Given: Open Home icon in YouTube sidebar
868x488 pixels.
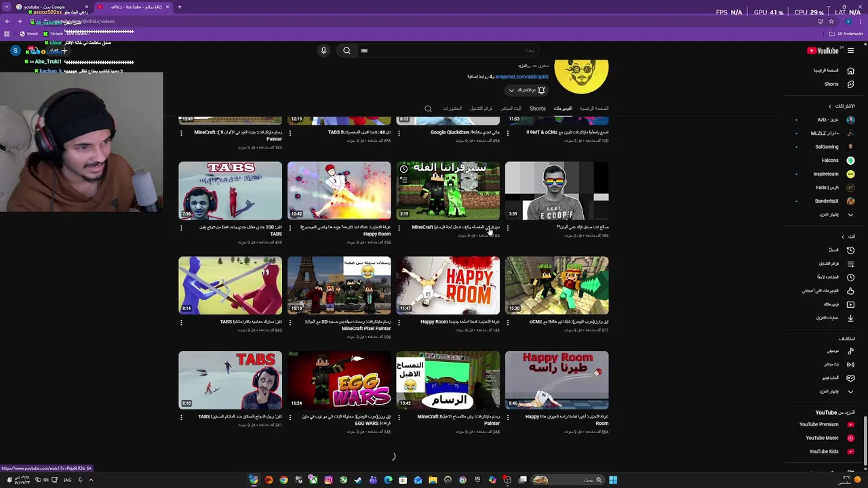Looking at the screenshot, I should (850, 70).
